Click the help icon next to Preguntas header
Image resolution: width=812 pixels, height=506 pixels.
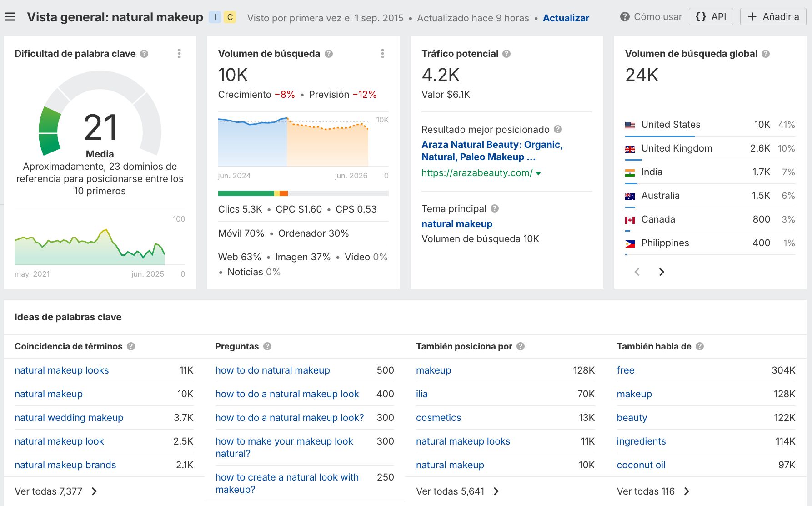(268, 346)
